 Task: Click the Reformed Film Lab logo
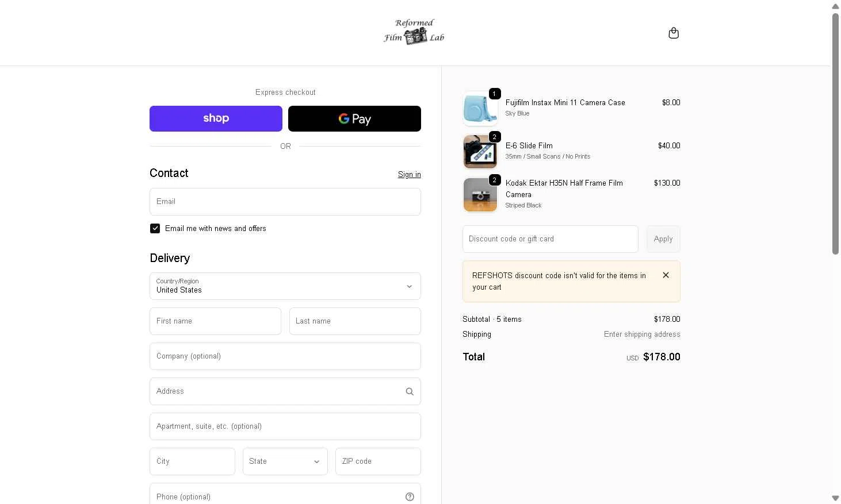[x=414, y=32]
